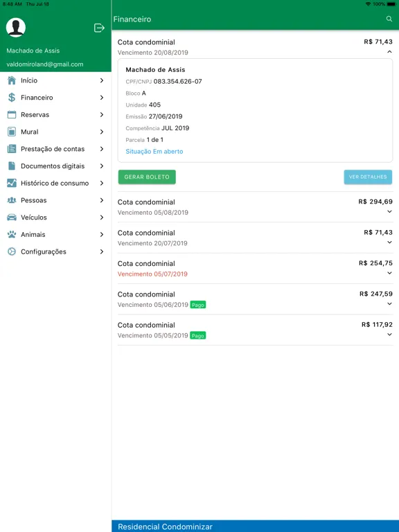
Task: Open Animais in the sidebar
Action: pos(55,234)
